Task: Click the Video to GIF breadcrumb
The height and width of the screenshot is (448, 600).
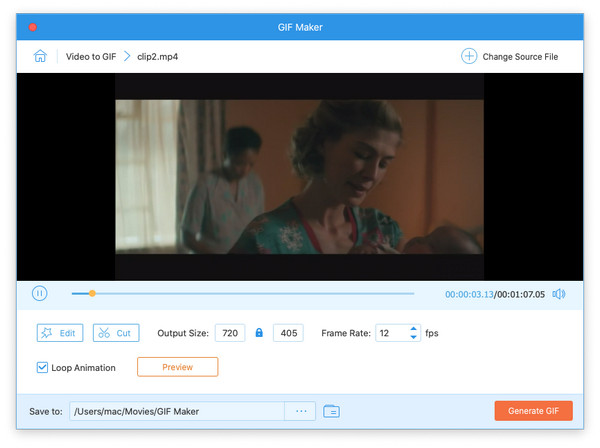Action: tap(91, 57)
